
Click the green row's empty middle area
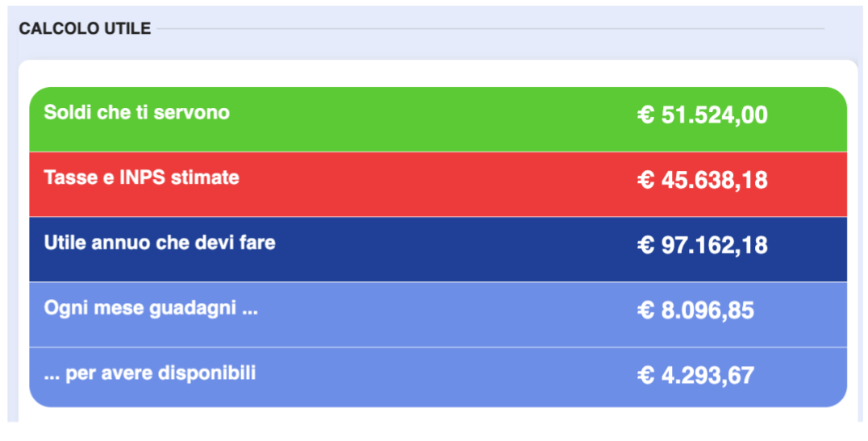click(x=436, y=119)
